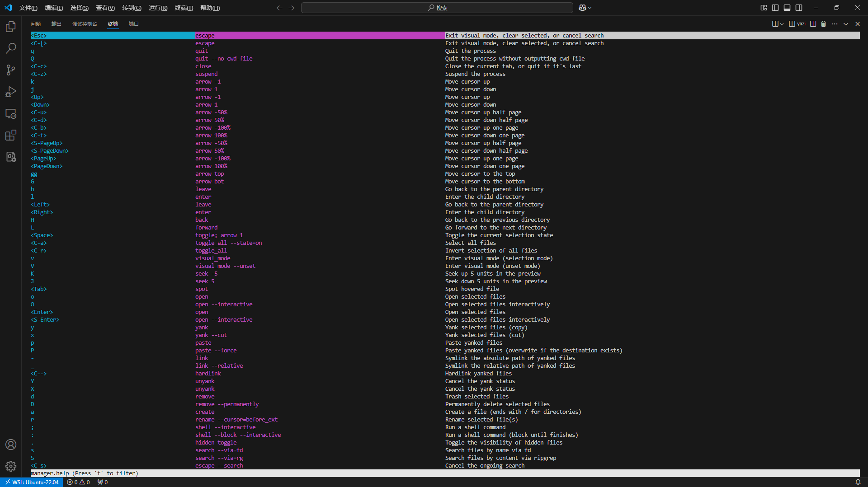Click the <S-PageUp> key binding

click(47, 143)
